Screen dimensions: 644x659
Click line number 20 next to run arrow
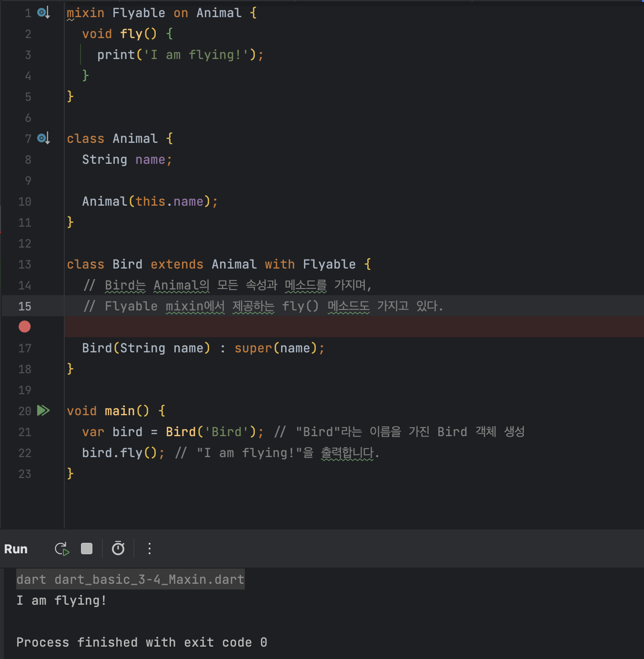click(x=25, y=411)
